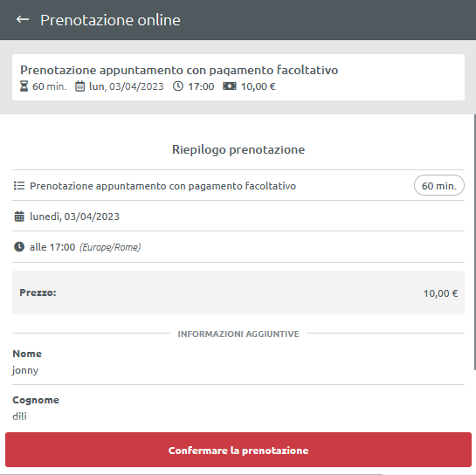Click the Nome value jonny
Image resolution: width=476 pixels, height=475 pixels.
[x=25, y=370]
